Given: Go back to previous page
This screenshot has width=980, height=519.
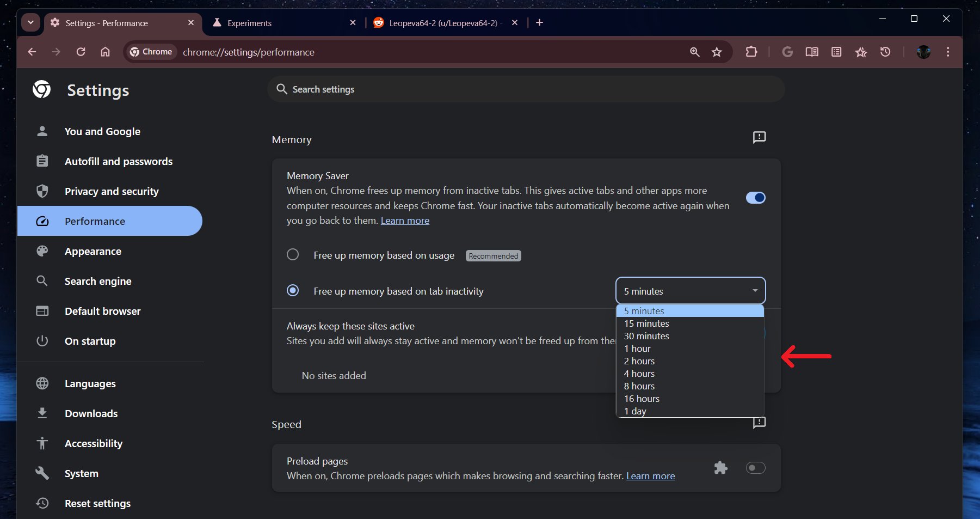Looking at the screenshot, I should tap(32, 52).
